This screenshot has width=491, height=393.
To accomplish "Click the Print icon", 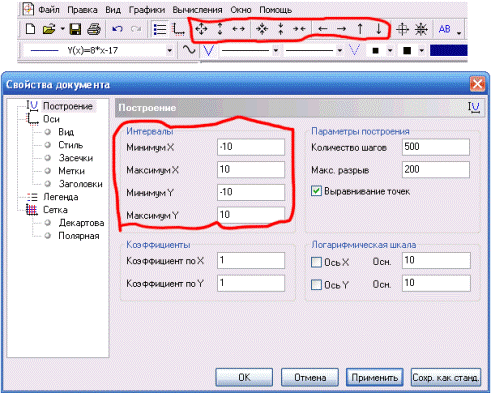I will (x=94, y=29).
